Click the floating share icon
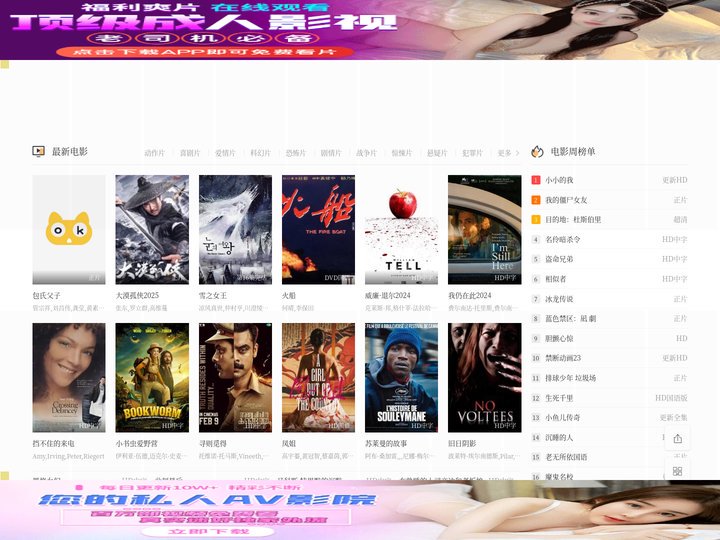This screenshot has height=540, width=720. tap(677, 439)
